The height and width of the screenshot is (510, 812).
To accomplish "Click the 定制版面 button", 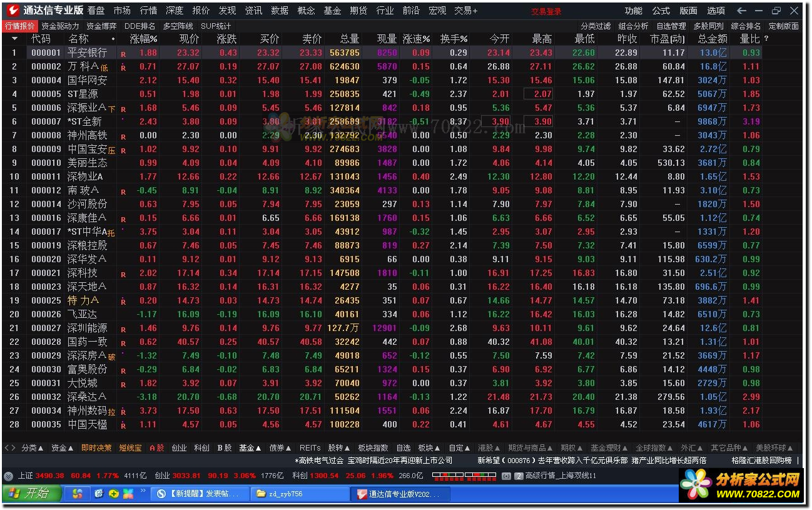I will click(x=783, y=26).
